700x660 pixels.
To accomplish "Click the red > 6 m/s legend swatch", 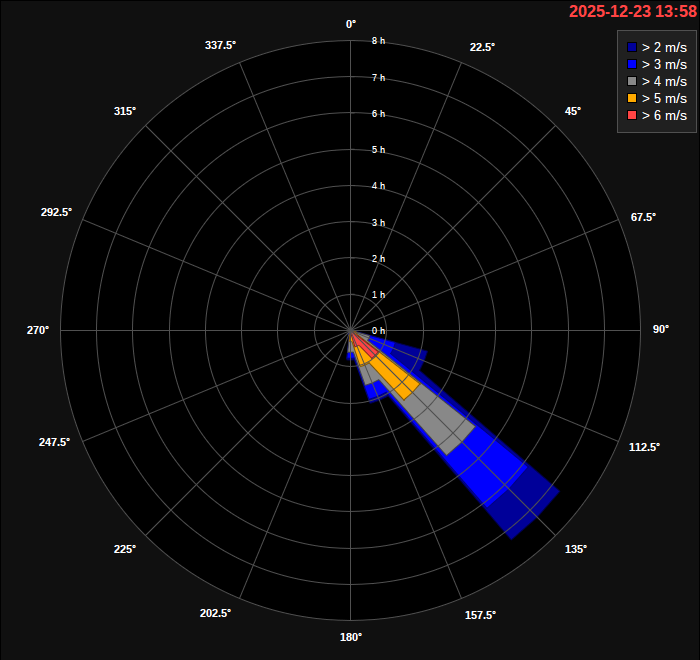I will point(631,115).
